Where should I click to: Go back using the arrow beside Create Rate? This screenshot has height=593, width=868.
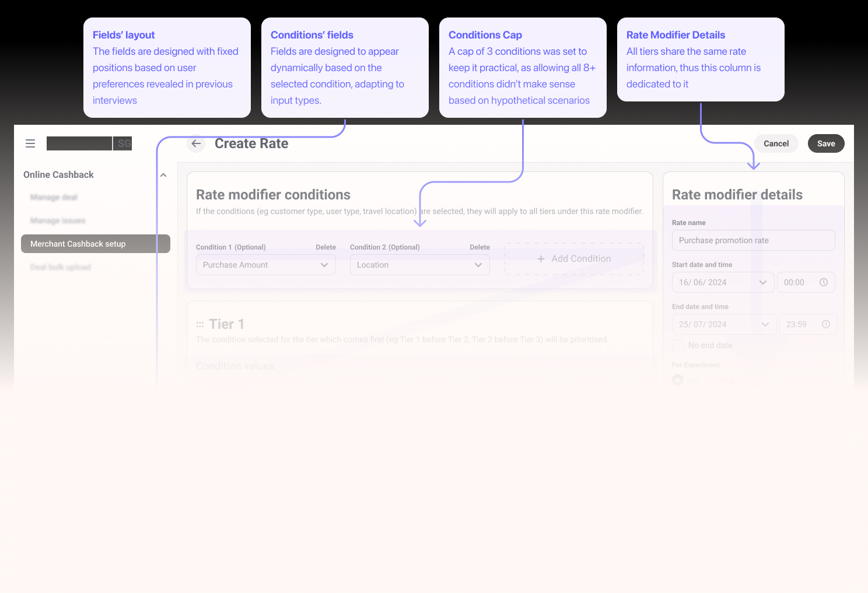196,143
